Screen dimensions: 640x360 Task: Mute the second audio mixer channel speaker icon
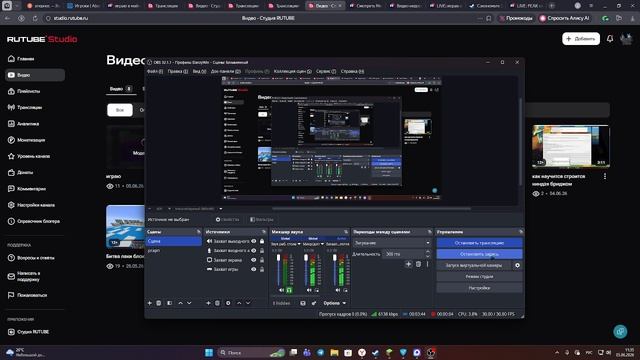(x=309, y=290)
